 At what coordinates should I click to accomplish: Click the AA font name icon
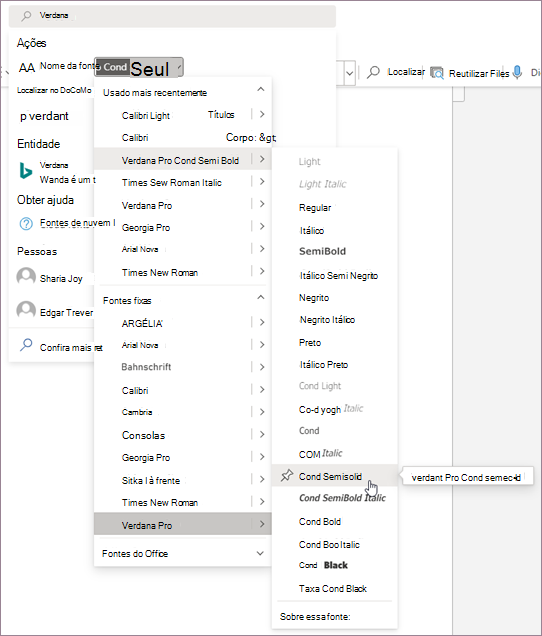point(27,68)
